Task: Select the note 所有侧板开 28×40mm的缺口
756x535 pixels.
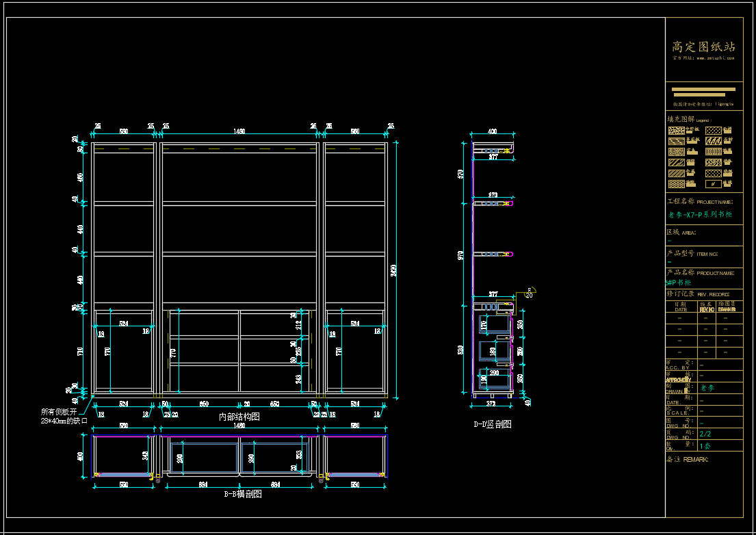Action: tap(64, 417)
